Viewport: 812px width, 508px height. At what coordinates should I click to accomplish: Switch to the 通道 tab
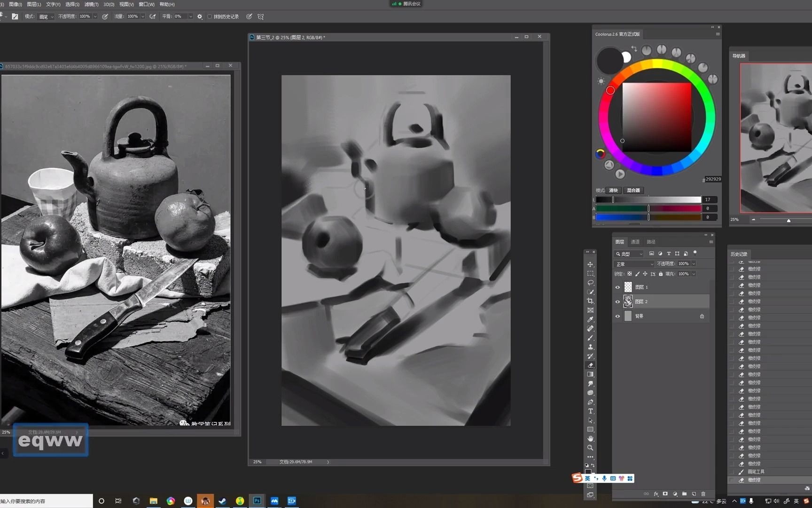pos(635,242)
